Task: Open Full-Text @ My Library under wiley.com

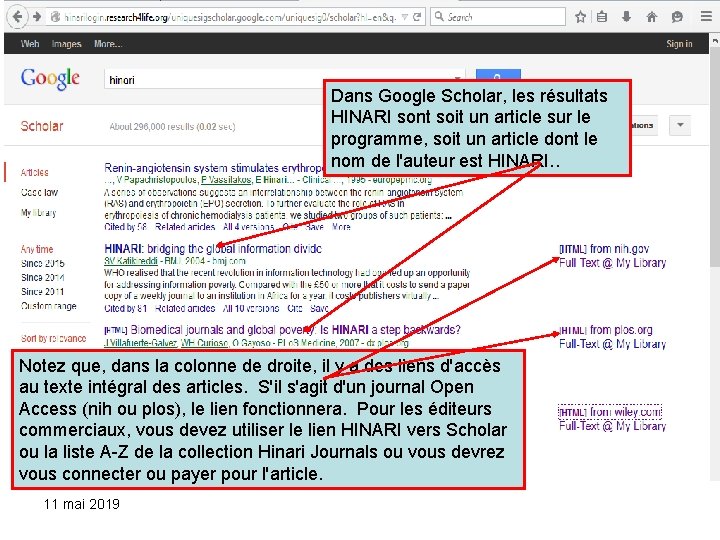Action: (x=613, y=426)
